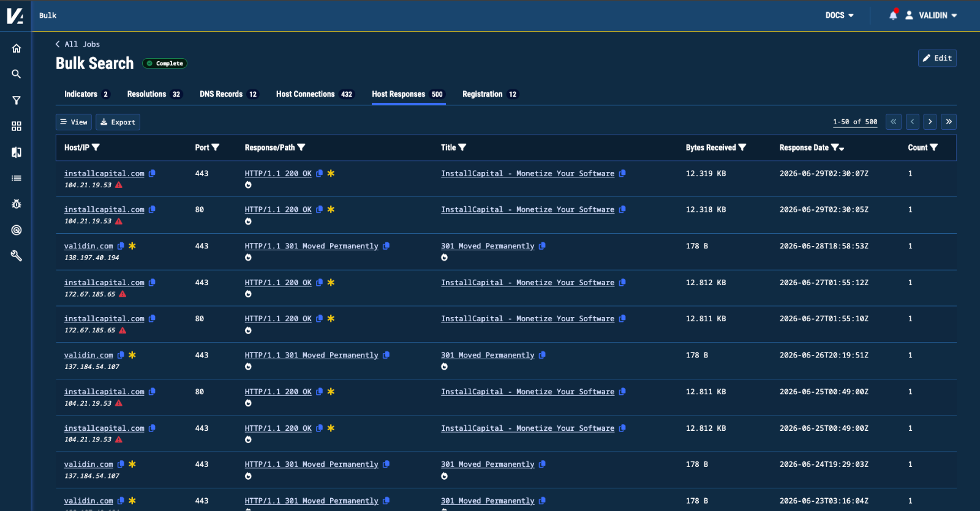Click yellow asterisk beside validin.com 138.197.40.194

coord(132,245)
